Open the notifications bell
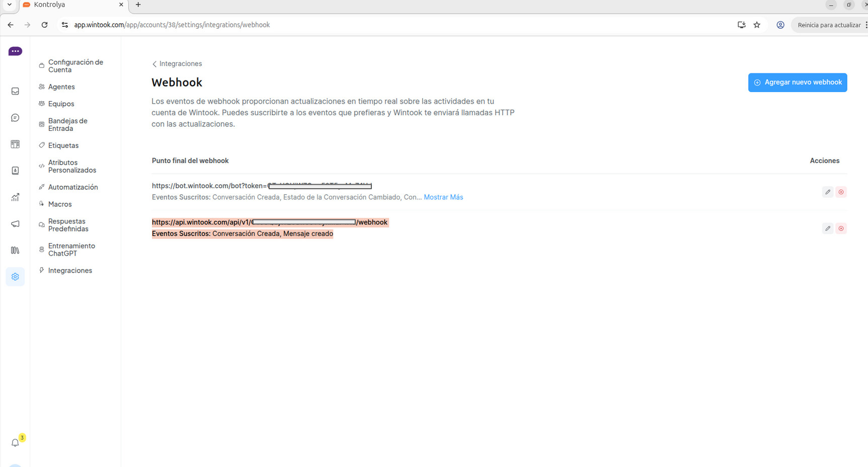Screen dimensions: 868x467 [x=15, y=443]
